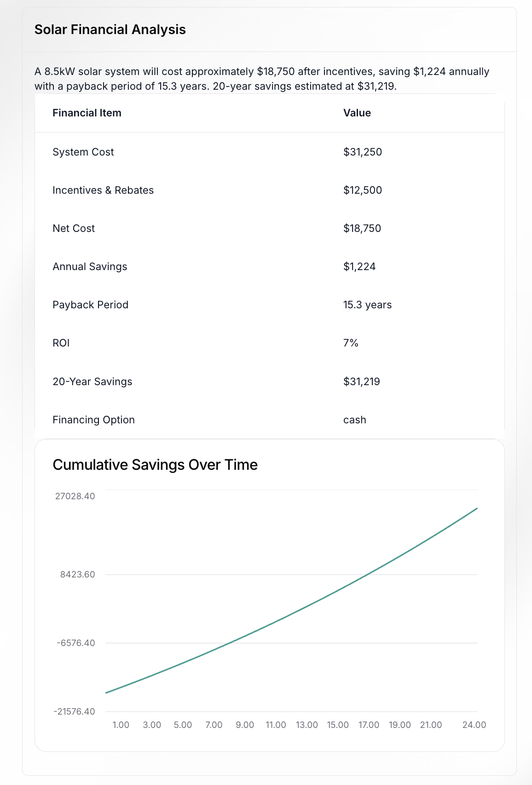Click the cash financing value
Image resolution: width=532 pixels, height=785 pixels.
click(x=355, y=420)
